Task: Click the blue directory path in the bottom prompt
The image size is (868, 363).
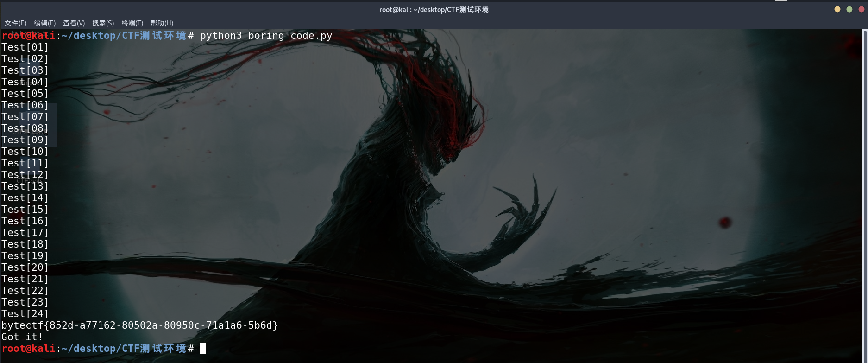Action: (124, 349)
